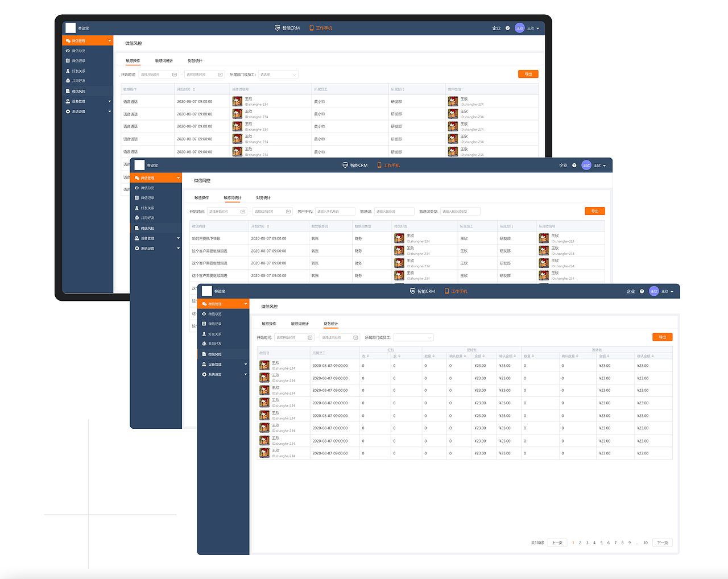Open 微信记录 in 敏感操作 window sidebar
728x579 pixels.
[x=78, y=61]
